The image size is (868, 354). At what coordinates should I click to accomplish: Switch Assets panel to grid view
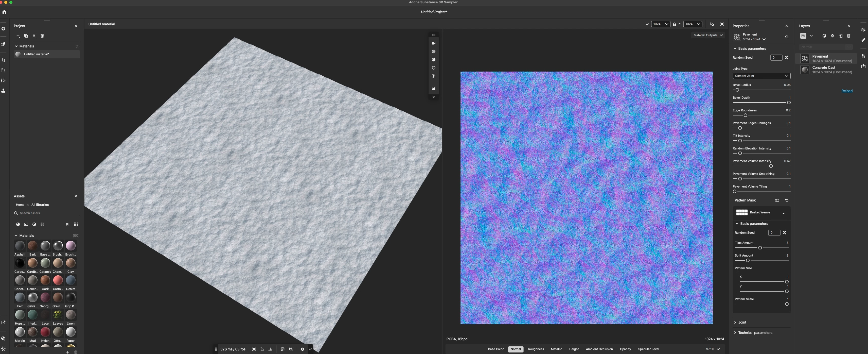(76, 225)
